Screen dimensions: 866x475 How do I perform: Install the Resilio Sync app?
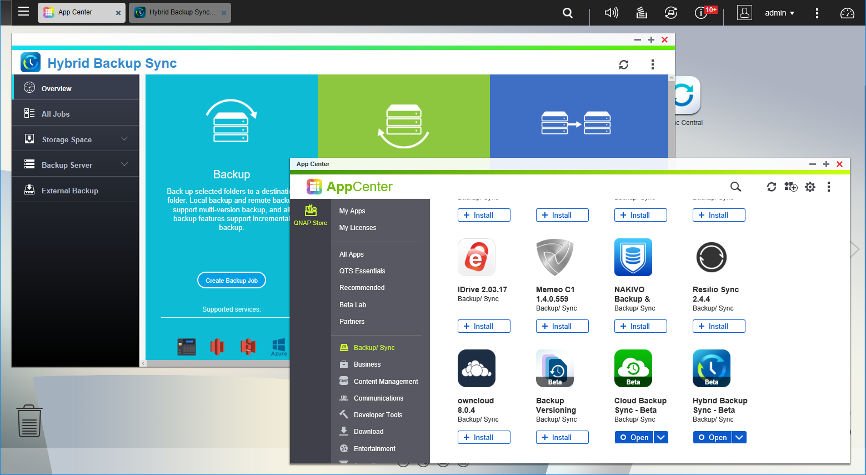[719, 326]
